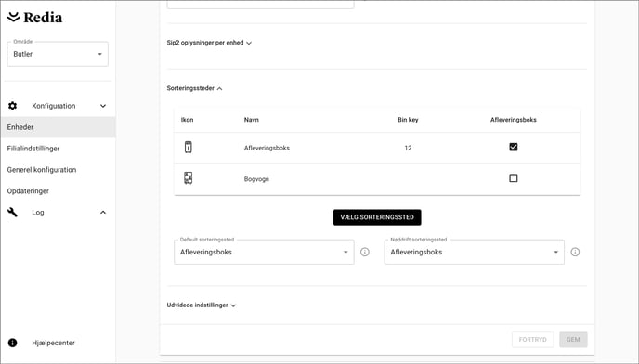
Task: Check Afleveringsboks checkbox in Bogvogn row
Action: pos(514,178)
